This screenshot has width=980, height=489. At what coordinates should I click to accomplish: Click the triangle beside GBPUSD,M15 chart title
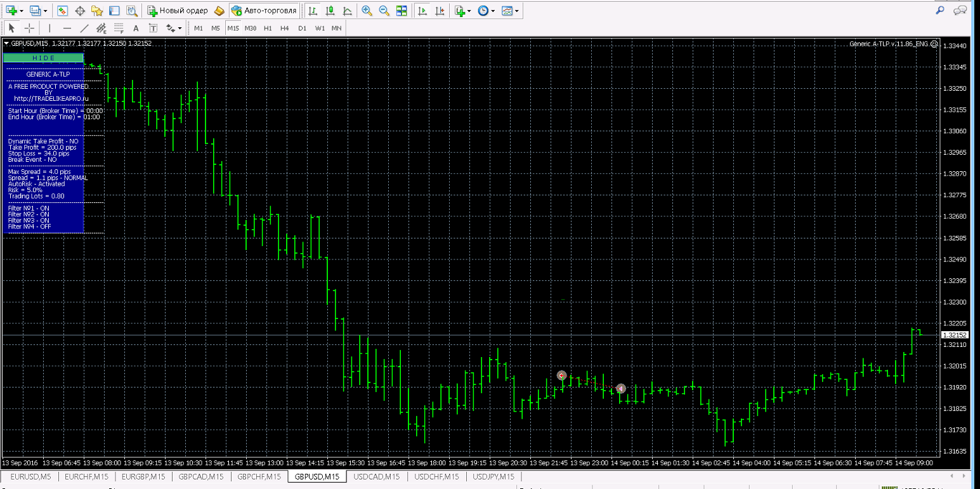(7, 44)
